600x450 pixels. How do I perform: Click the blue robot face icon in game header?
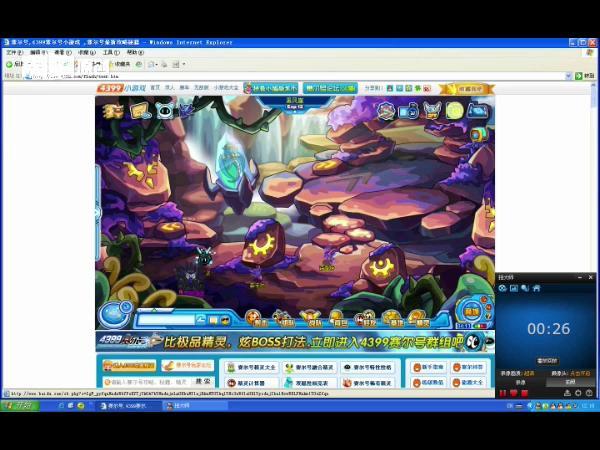[165, 111]
